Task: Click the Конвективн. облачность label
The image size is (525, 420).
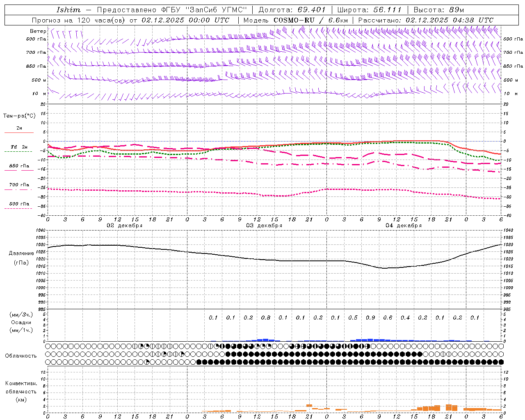Action: (21, 388)
